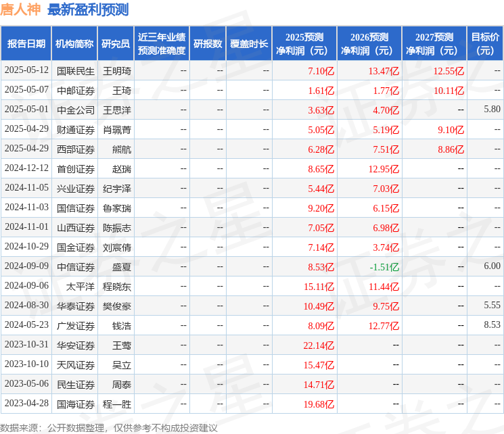Image resolution: width=504 pixels, height=434 pixels.
Task: Select the date cell 2024-12-12
Action: point(26,168)
